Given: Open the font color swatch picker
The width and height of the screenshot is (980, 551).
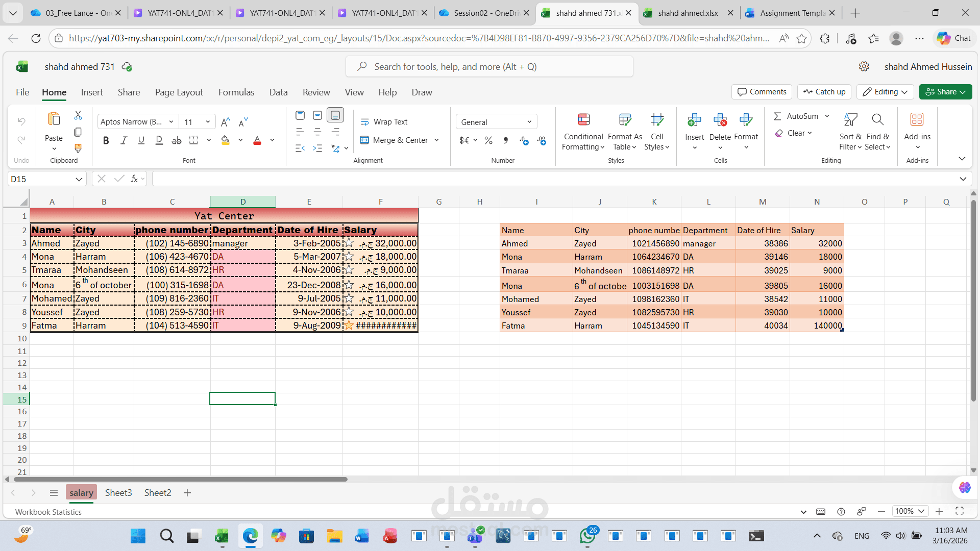Looking at the screenshot, I should (271, 140).
